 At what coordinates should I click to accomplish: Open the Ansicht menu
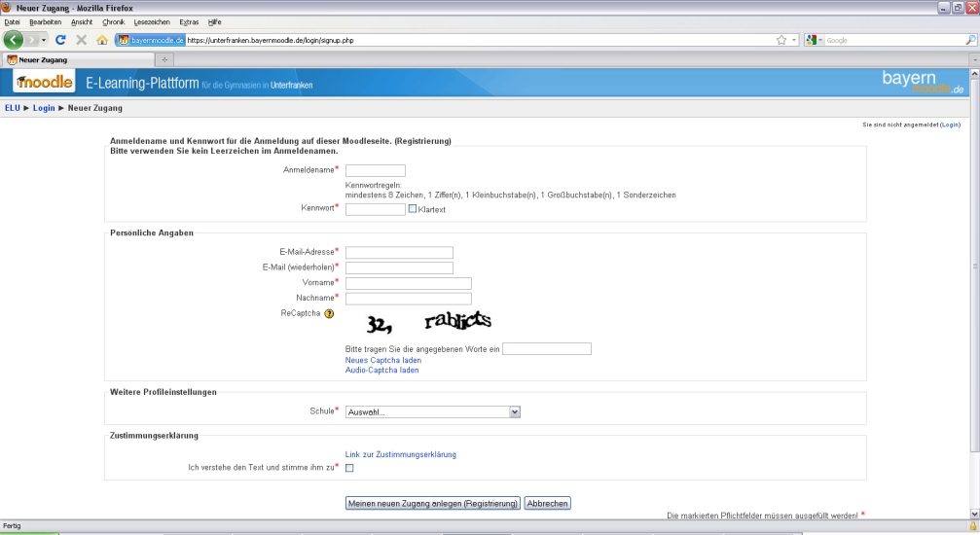pos(81,21)
